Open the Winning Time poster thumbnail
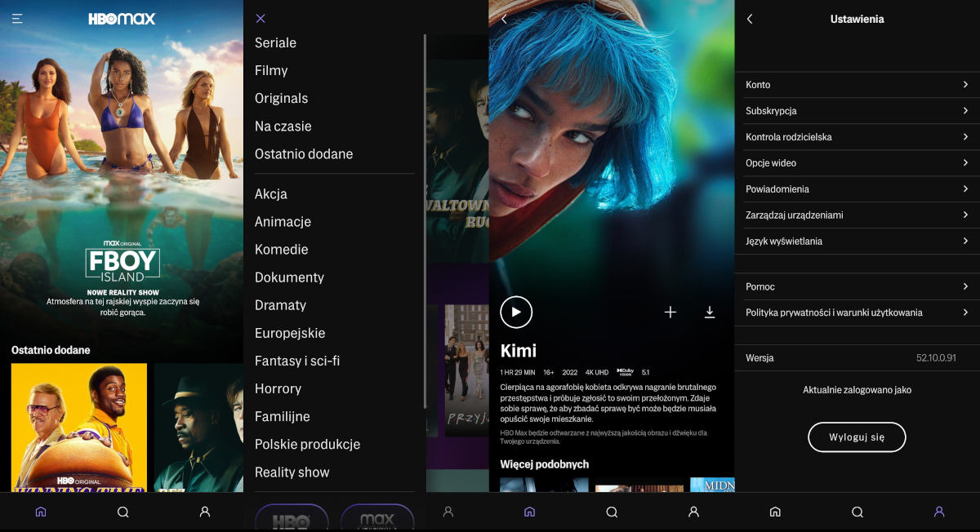The height and width of the screenshot is (532, 980). [79, 428]
